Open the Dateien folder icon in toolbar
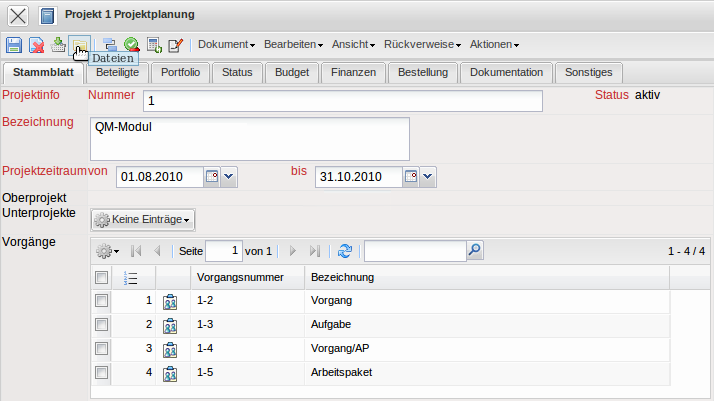 79,45
